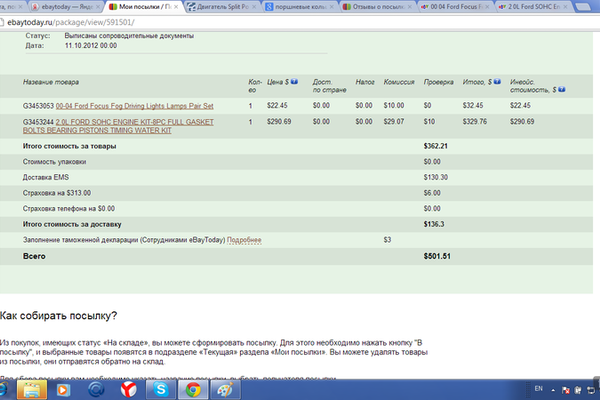Switch to Skype in the taskbar

pos(161,390)
